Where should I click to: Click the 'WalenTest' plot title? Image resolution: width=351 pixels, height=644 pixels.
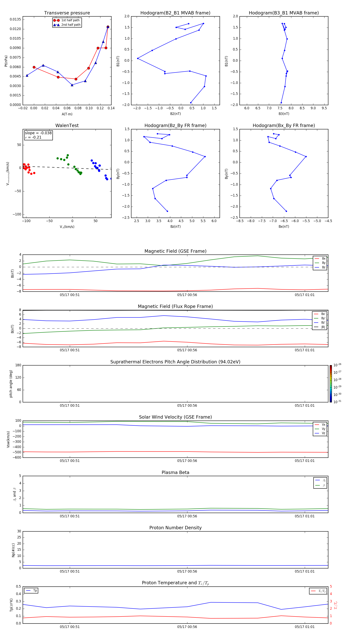click(x=67, y=125)
